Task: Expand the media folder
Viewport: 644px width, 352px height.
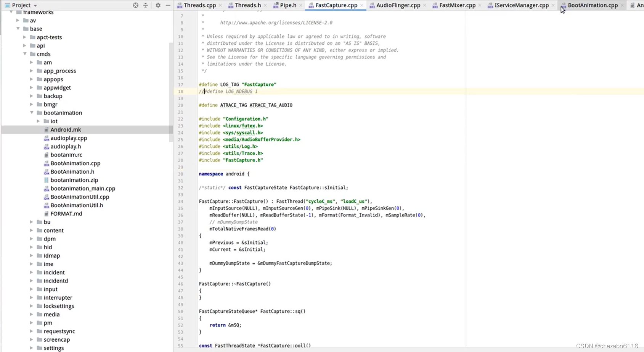Action: [x=32, y=314]
